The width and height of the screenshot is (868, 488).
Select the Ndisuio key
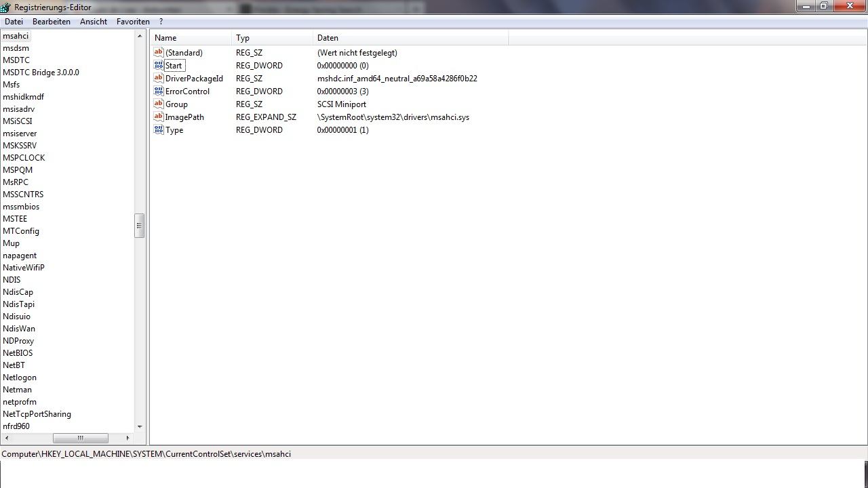(x=16, y=317)
